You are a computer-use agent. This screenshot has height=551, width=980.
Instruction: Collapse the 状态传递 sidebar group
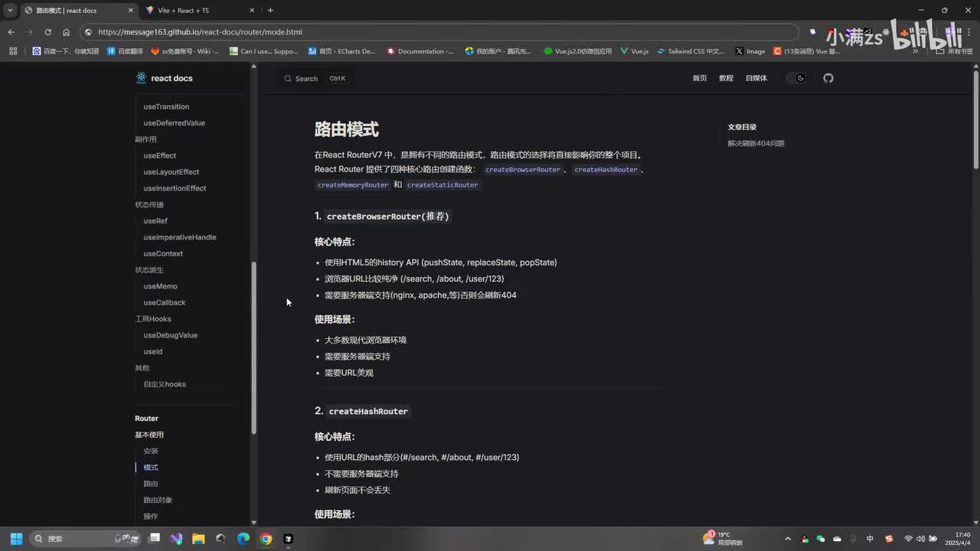(x=149, y=204)
